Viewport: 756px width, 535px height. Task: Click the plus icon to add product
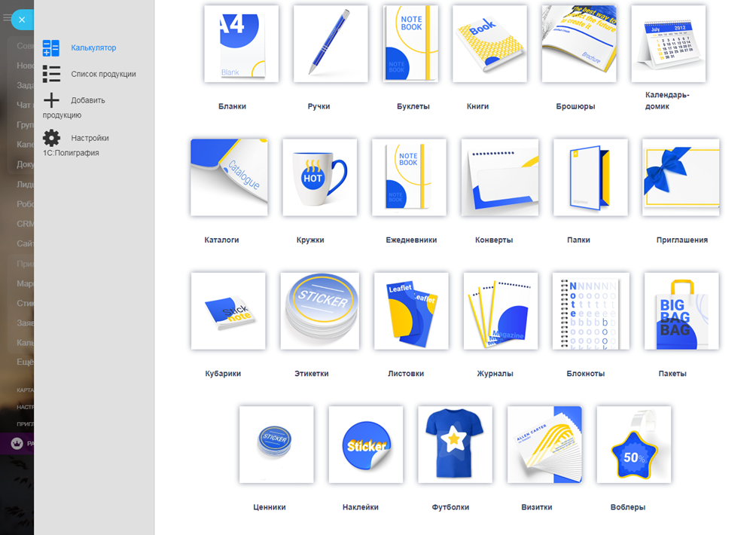tap(51, 100)
